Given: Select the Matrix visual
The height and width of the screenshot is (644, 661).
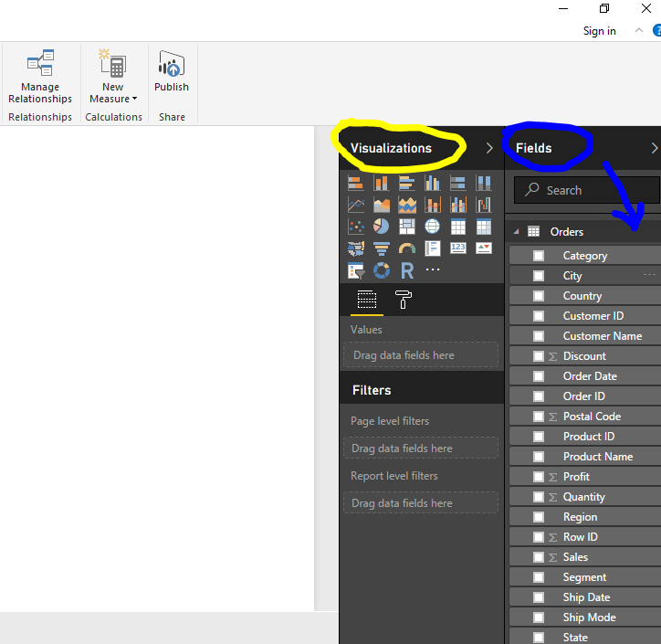Looking at the screenshot, I should tap(484, 227).
